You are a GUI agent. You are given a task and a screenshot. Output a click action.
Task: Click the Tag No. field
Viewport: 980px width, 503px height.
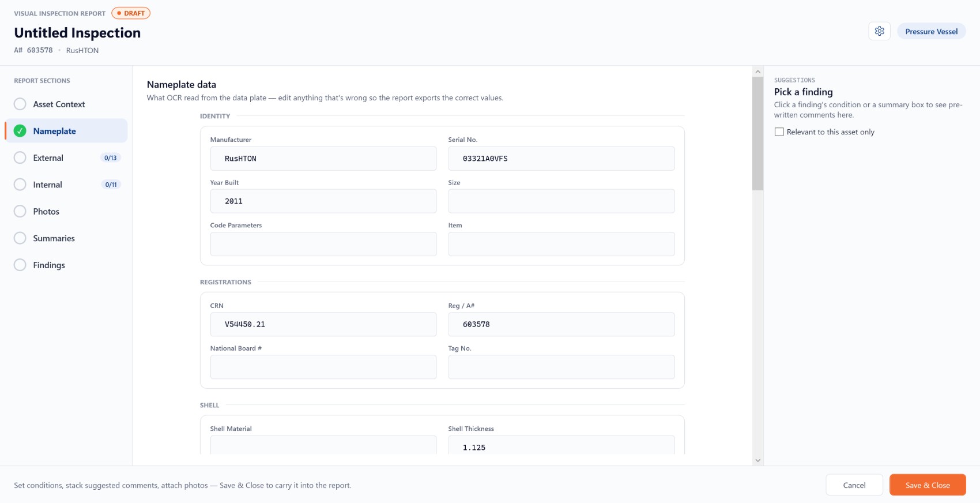(561, 367)
